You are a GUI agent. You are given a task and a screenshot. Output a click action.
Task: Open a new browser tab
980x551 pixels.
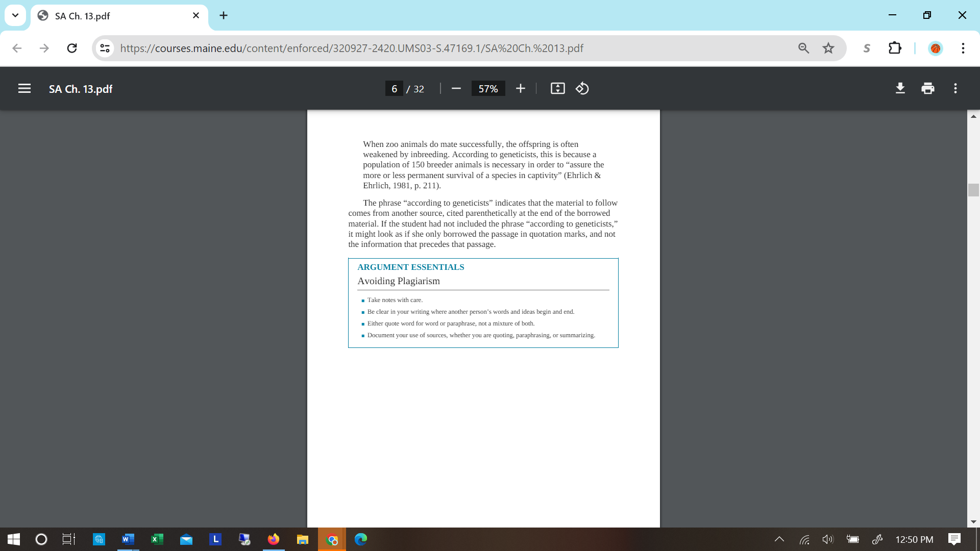[x=224, y=15]
